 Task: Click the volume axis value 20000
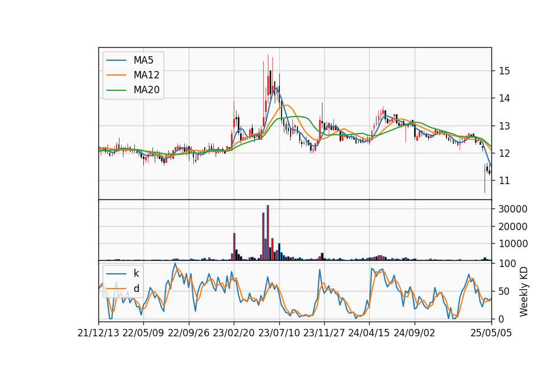tap(513, 227)
